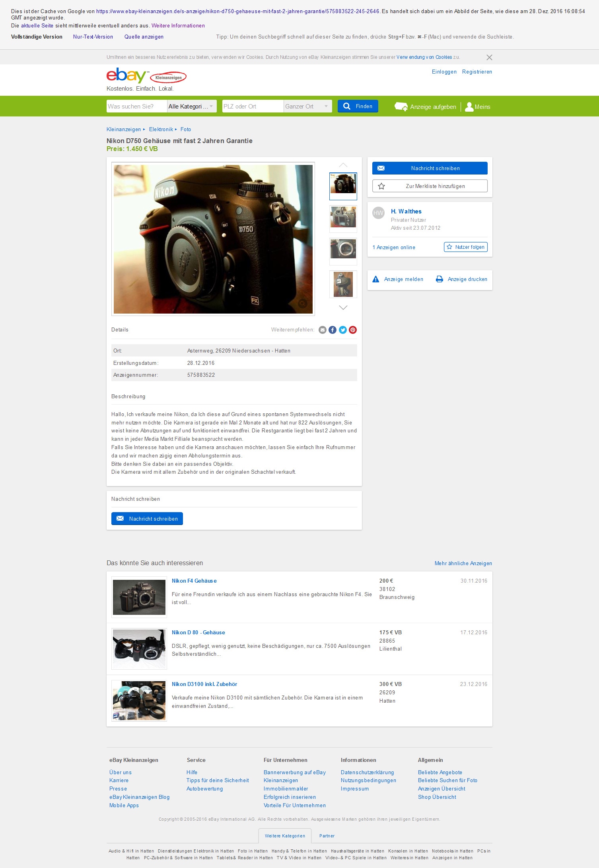The height and width of the screenshot is (868, 599).
Task: Open Tipps für deine Sicherheit link
Action: pyautogui.click(x=218, y=781)
